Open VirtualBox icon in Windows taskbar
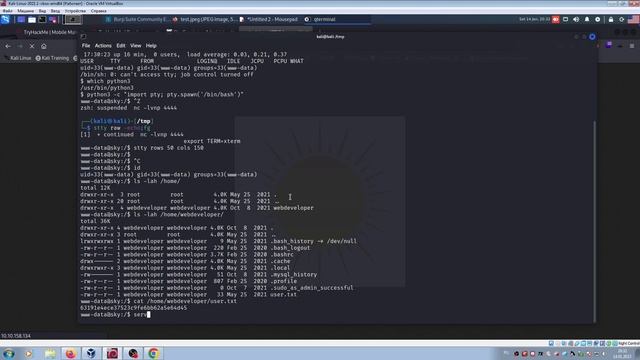Screen dimensions: 640x360 click(91, 353)
